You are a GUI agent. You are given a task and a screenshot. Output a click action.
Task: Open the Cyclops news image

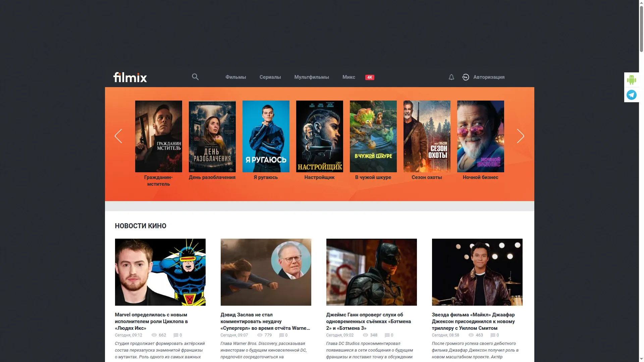[x=160, y=272]
